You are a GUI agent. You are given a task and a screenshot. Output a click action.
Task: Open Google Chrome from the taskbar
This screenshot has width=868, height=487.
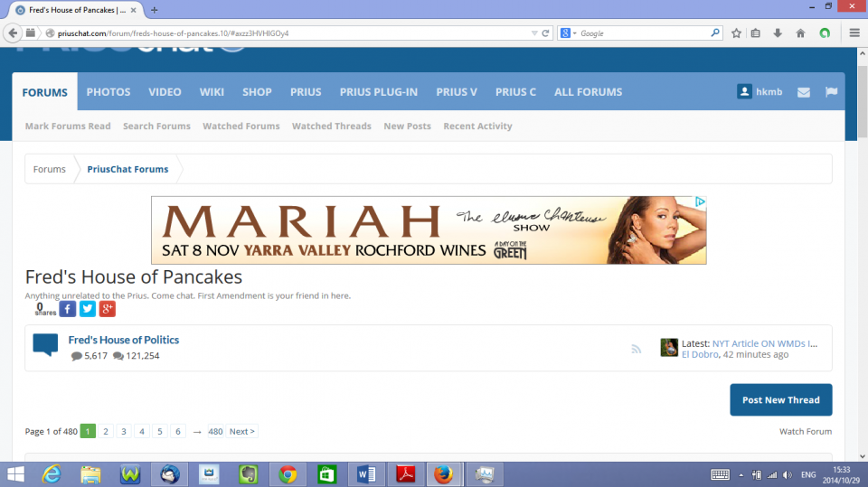point(288,474)
